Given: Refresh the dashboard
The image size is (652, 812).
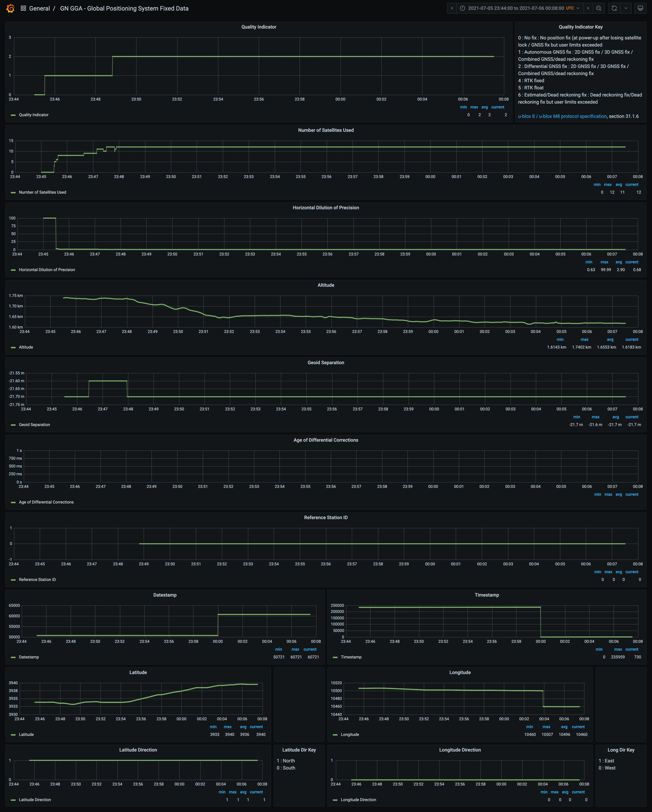Looking at the screenshot, I should pyautogui.click(x=614, y=8).
